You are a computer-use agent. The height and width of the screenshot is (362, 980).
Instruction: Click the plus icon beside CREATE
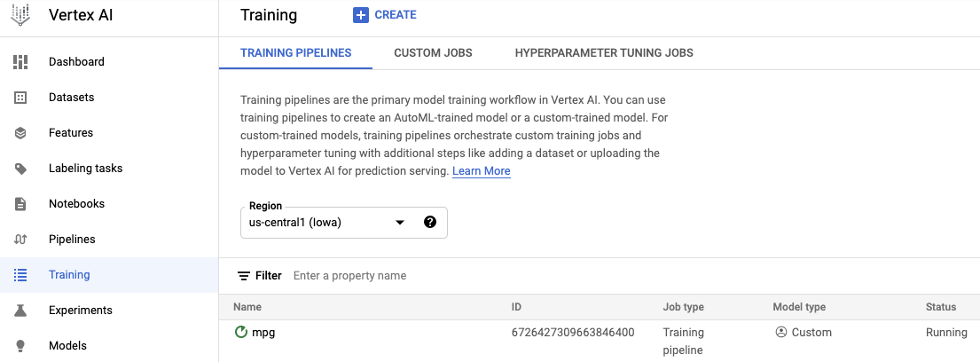point(361,15)
